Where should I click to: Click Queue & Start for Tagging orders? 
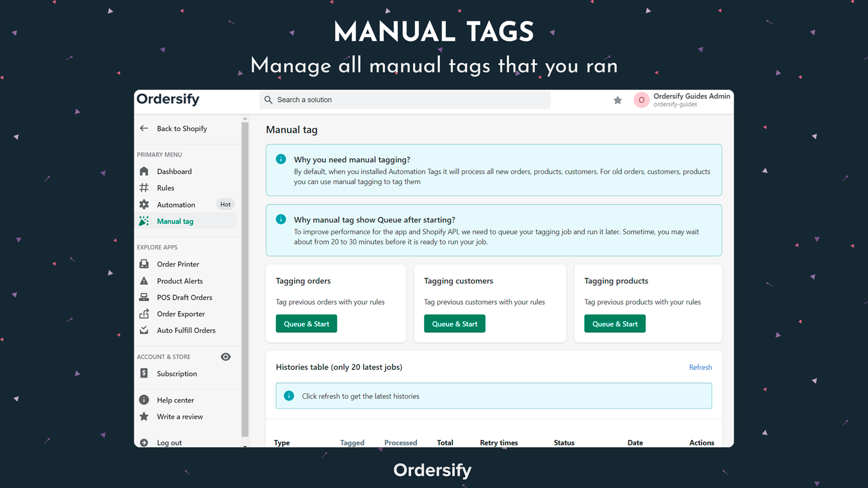(x=306, y=323)
